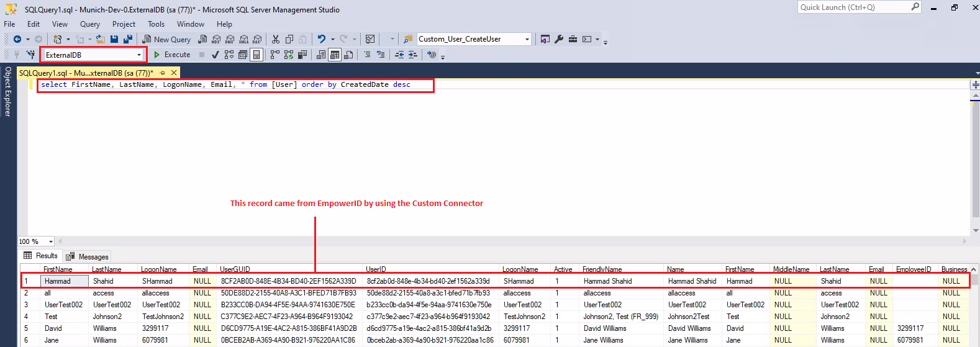The width and height of the screenshot is (980, 347).
Task: Open the SQL Editor toolbar overflow options
Action: point(442,57)
